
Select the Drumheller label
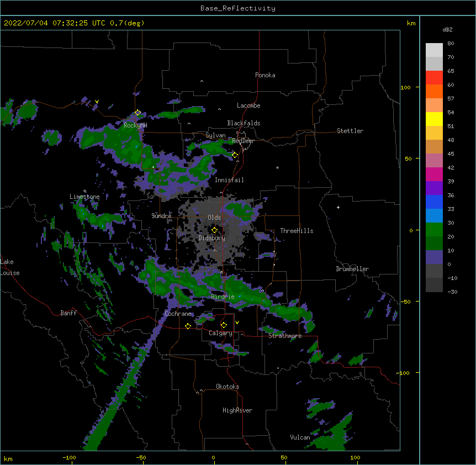coord(352,269)
